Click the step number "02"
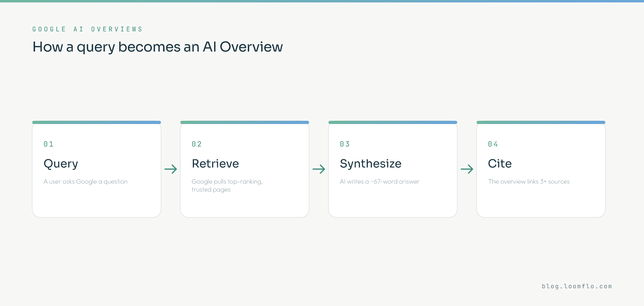This screenshot has width=644, height=306. pos(197,144)
